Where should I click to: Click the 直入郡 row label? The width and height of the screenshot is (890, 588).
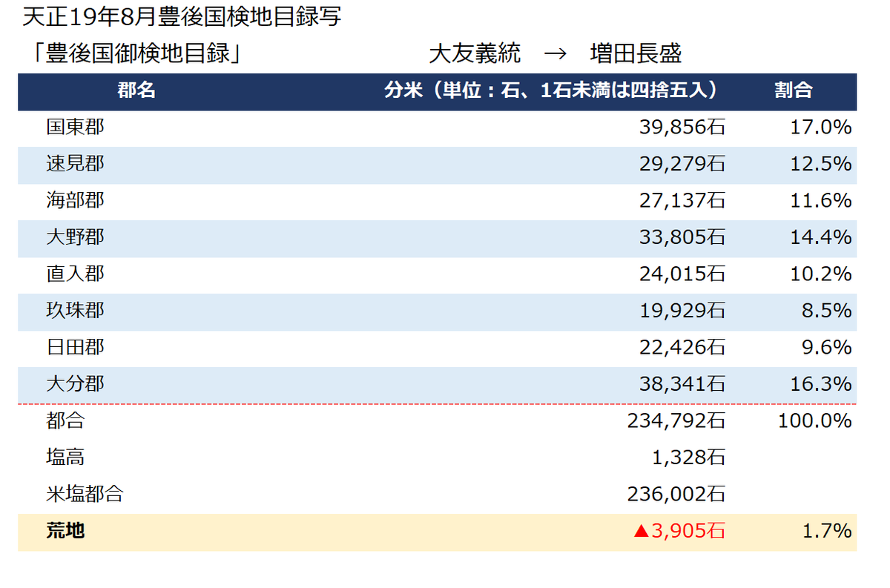[x=75, y=274]
